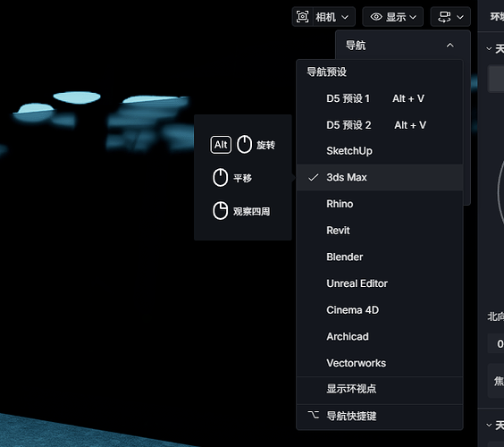Choose the SketchUp navigation preset
This screenshot has width=504, height=447.
pyautogui.click(x=379, y=151)
